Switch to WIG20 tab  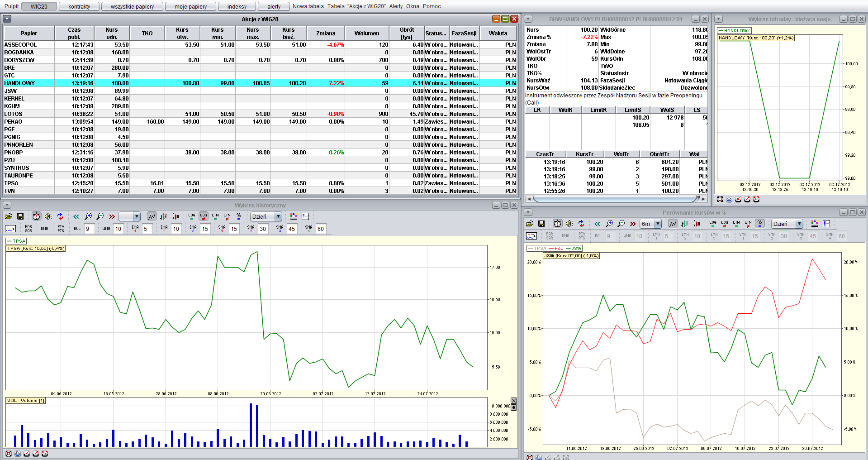[39, 6]
